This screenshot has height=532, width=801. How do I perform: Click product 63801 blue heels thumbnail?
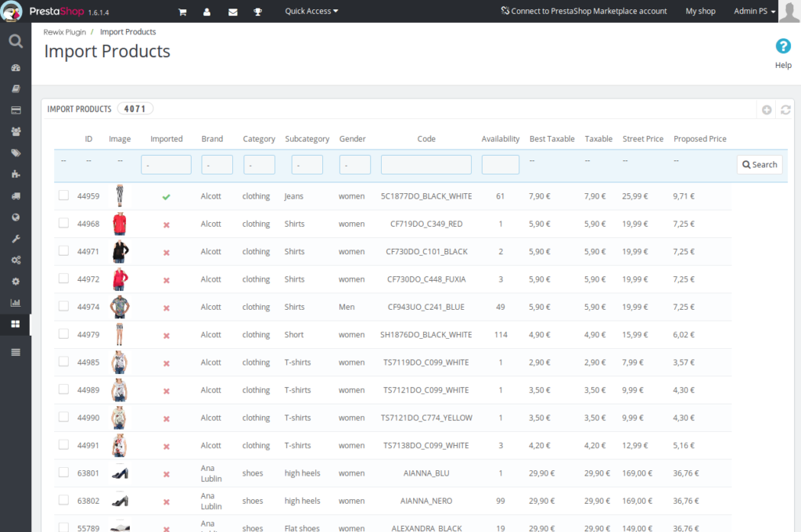click(120, 473)
